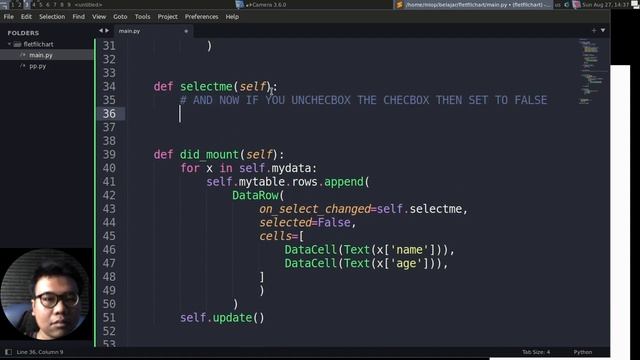Click the FOLDERS sidebar heading
Image resolution: width=640 pixels, height=360 pixels.
(23, 33)
